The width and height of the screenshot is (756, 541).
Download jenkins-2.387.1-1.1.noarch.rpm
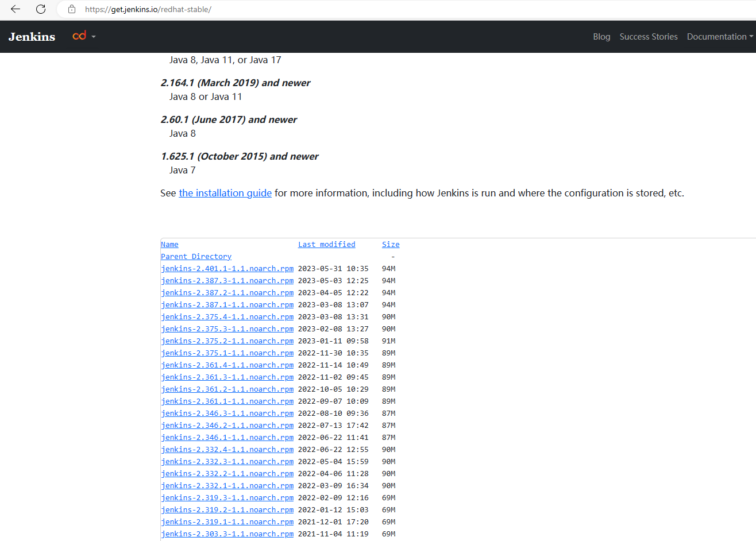coord(227,305)
